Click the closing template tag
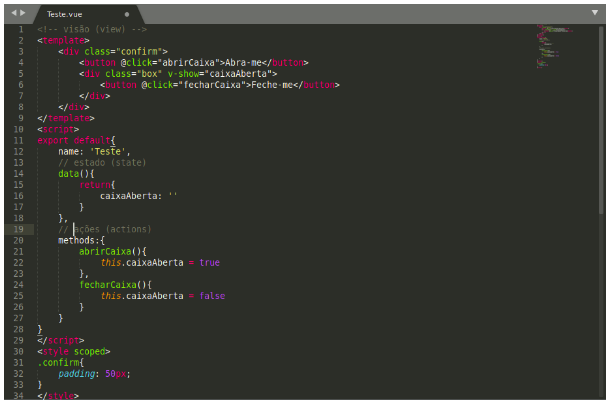 66,118
